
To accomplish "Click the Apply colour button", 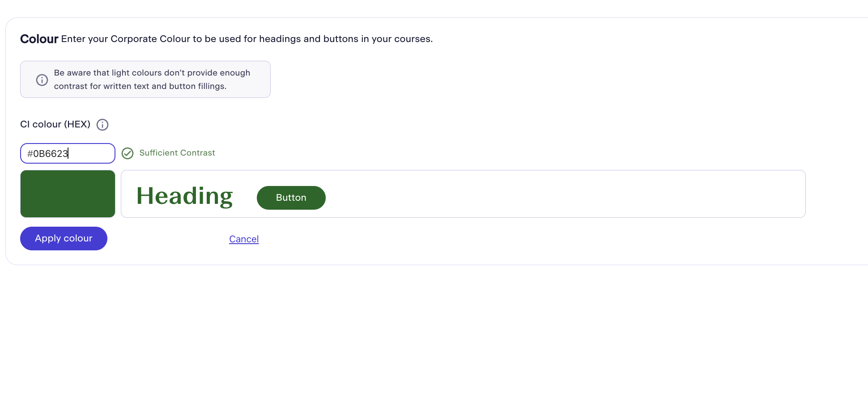I will (64, 238).
